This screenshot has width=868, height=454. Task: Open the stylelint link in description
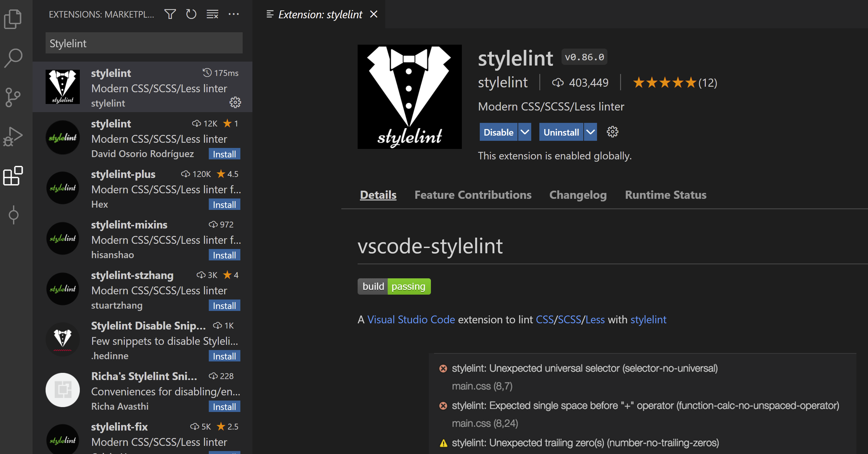pos(648,319)
